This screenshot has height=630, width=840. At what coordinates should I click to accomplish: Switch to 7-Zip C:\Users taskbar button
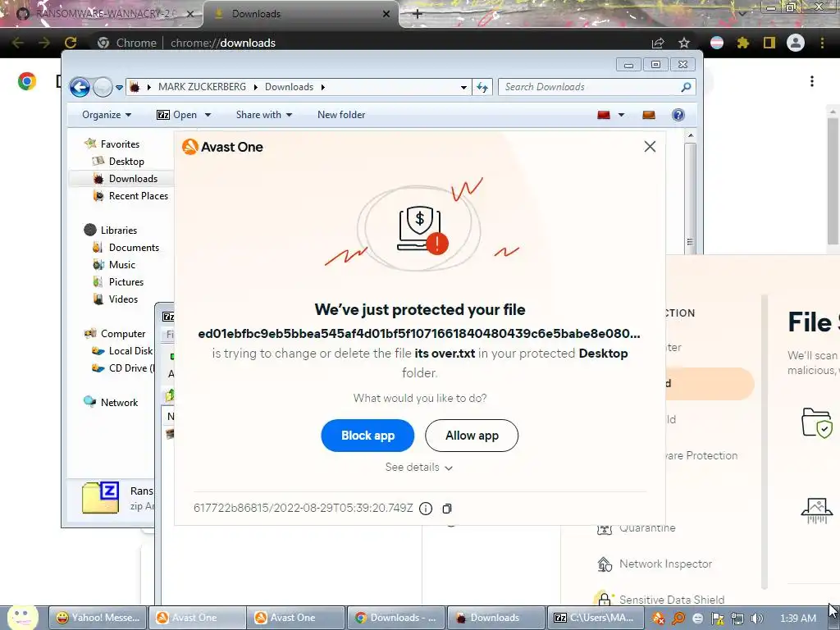pyautogui.click(x=594, y=618)
